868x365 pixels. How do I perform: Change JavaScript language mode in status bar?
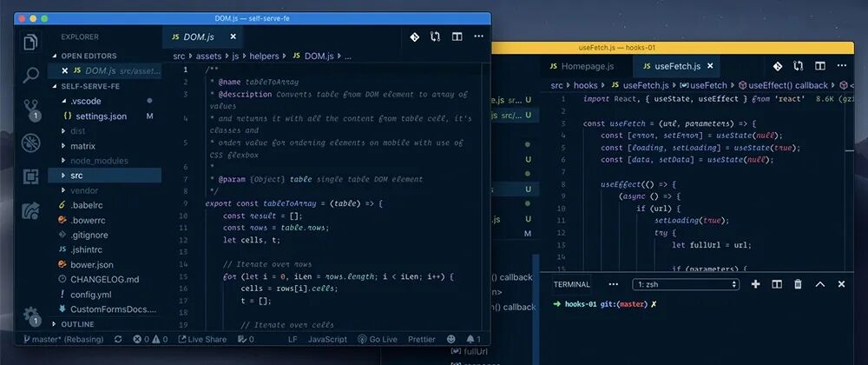(x=328, y=339)
